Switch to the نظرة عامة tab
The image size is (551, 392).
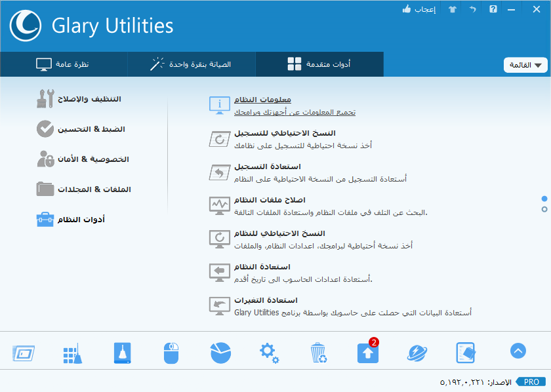pos(64,64)
